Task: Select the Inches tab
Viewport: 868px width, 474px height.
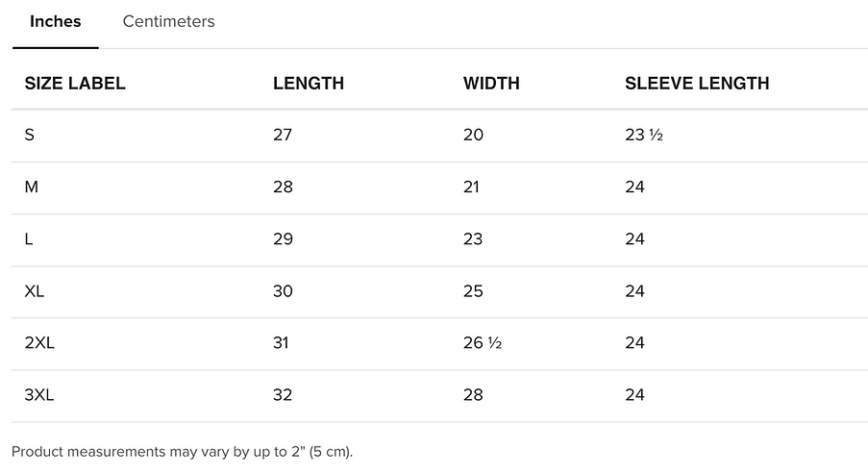Action: tap(56, 21)
